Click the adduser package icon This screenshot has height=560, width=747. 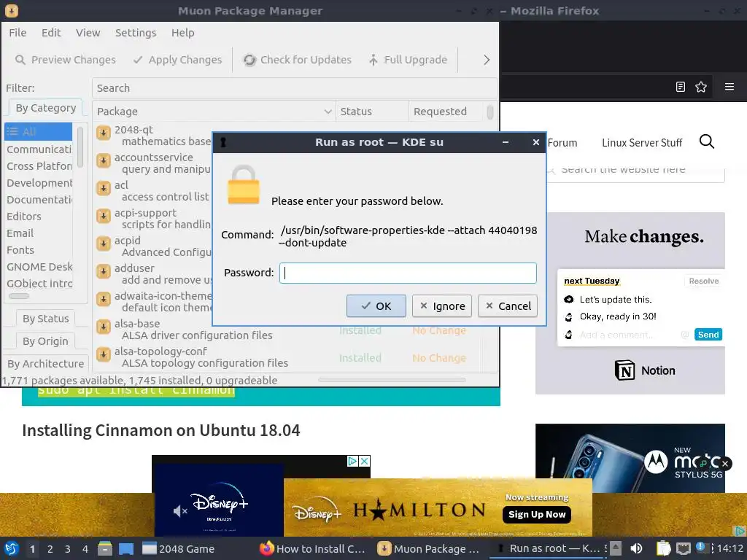pyautogui.click(x=104, y=271)
